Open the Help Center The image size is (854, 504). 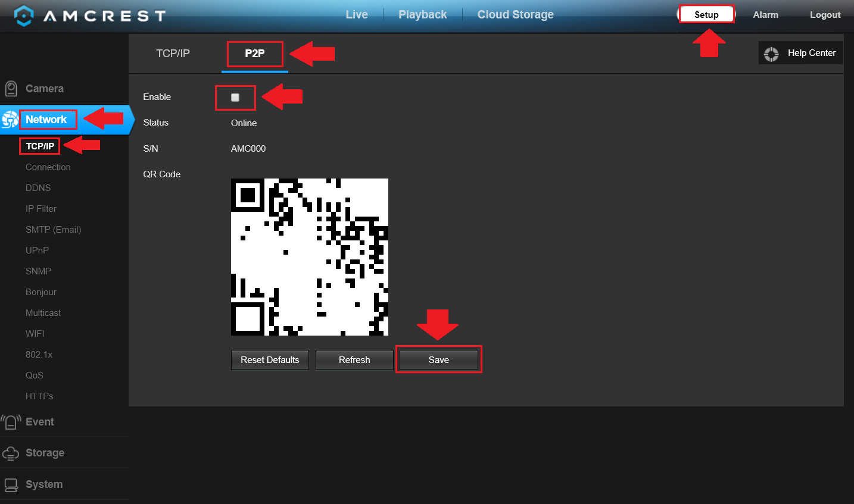[801, 53]
